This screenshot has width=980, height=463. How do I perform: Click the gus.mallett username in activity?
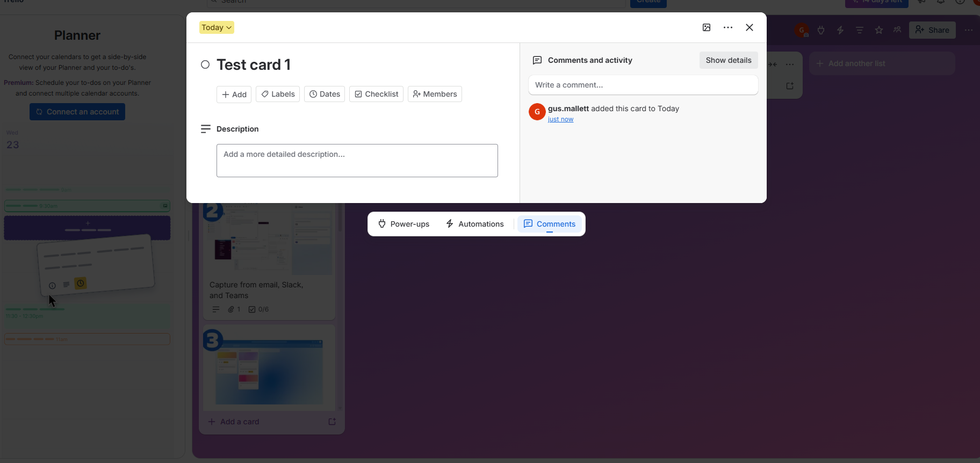pyautogui.click(x=568, y=108)
